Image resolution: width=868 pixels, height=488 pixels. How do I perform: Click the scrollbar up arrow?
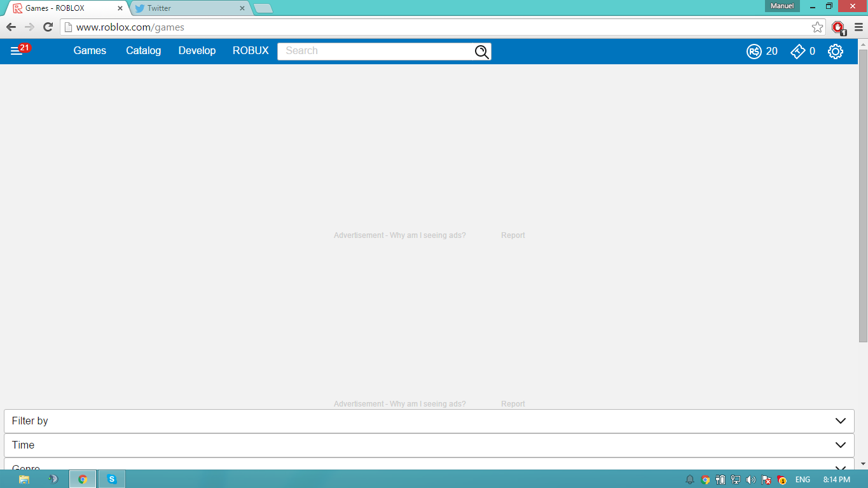pos(863,44)
